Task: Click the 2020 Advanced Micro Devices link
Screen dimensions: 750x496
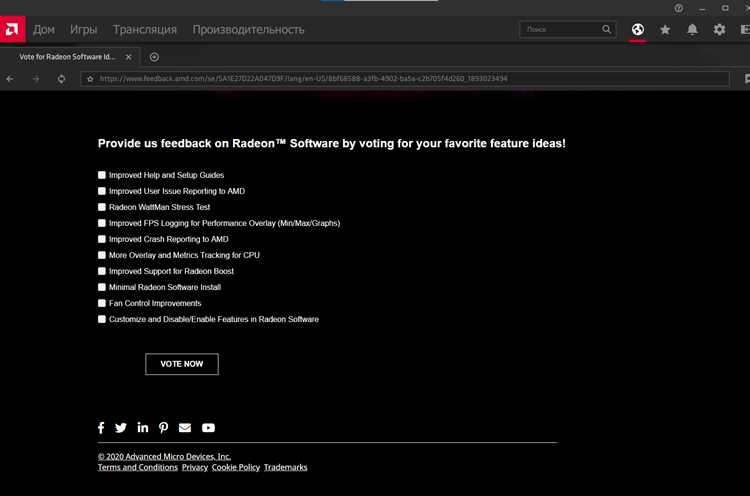Action: [165, 456]
